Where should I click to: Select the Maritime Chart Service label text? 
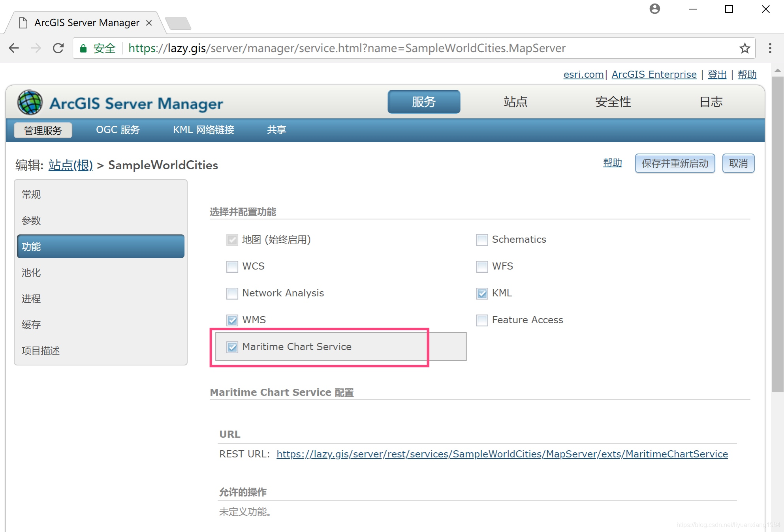pyautogui.click(x=297, y=347)
